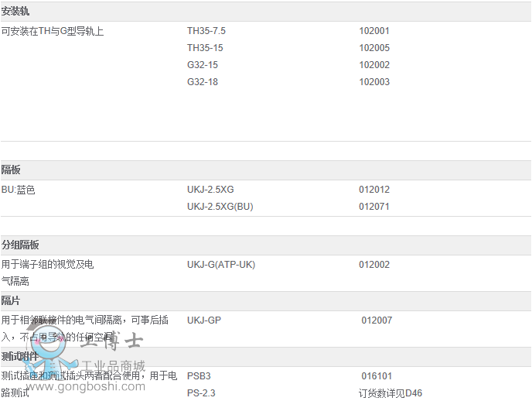Viewport: 532px width, 401px height.
Task: Select order number 102003
Action: click(x=374, y=82)
